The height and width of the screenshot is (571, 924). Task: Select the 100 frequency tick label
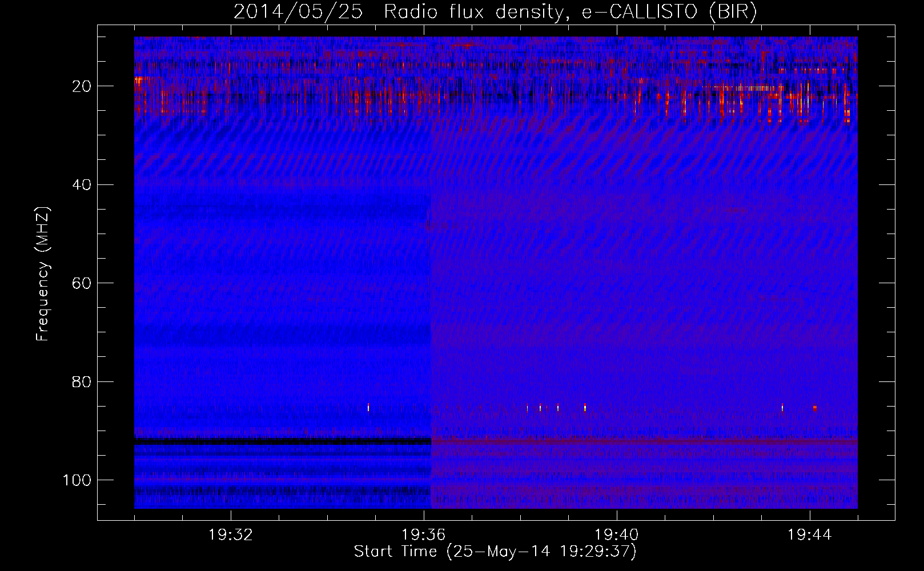[x=78, y=480]
